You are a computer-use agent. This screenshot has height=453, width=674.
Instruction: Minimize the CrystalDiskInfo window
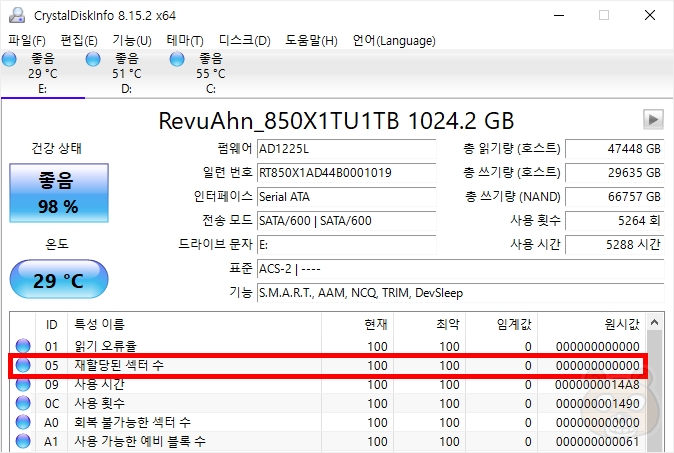coord(559,15)
